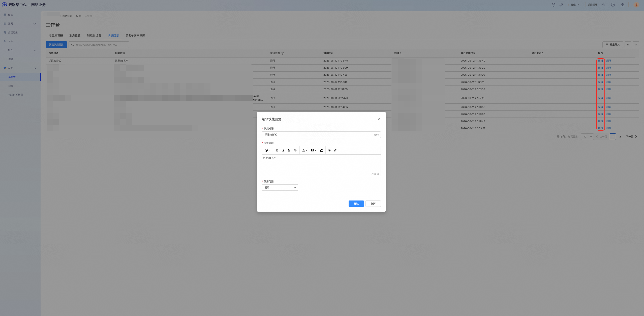Screen dimensions: 644x316
Task: Switch to 快捷回复 tab
Action: click(113, 36)
